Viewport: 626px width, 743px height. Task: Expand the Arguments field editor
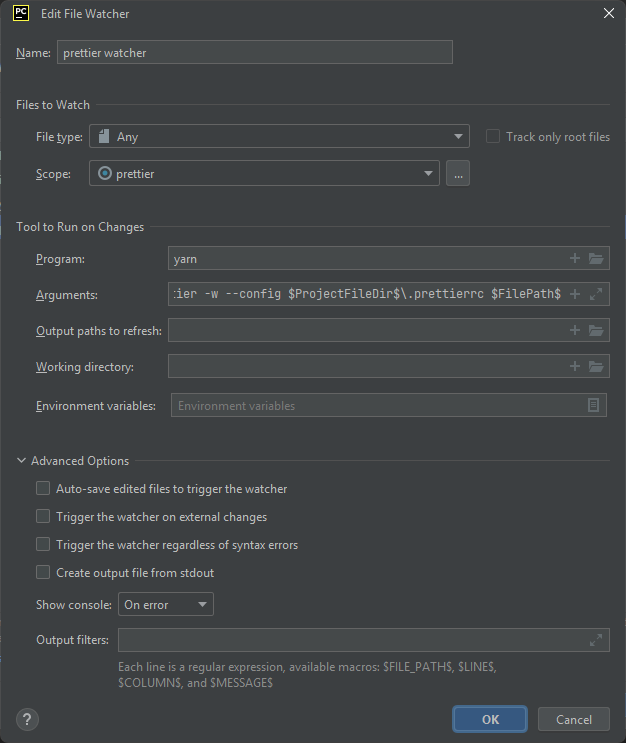pyautogui.click(x=596, y=295)
